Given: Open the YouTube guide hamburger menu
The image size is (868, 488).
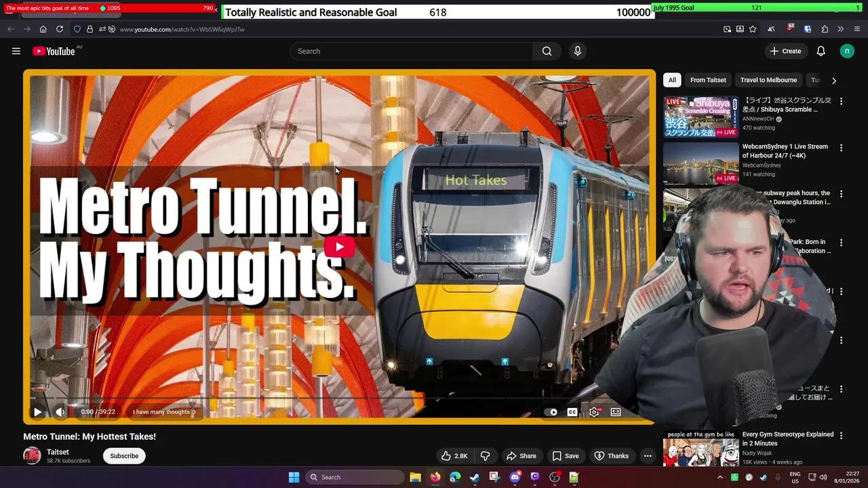Looking at the screenshot, I should point(16,51).
